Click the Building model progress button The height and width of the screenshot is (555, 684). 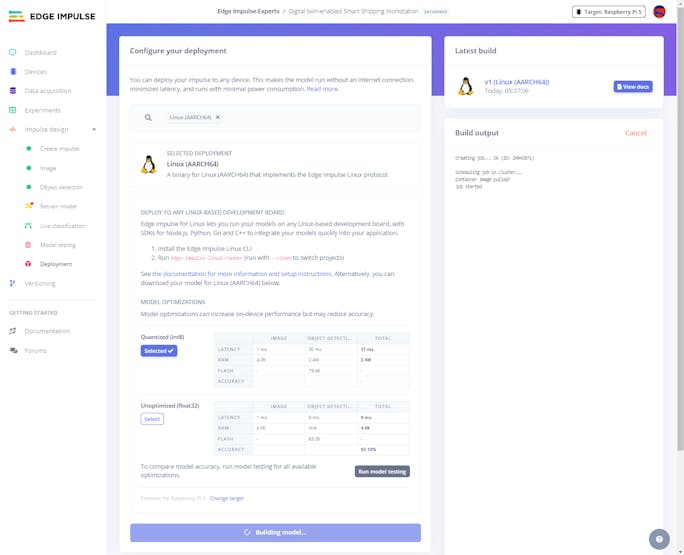275,533
